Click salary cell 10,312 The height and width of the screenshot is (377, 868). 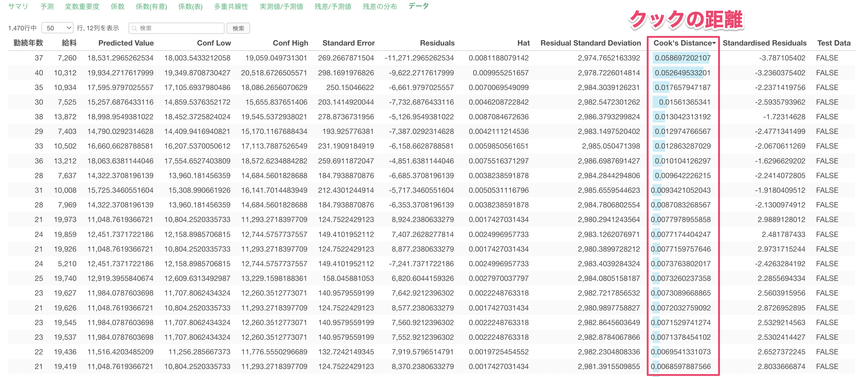tap(65, 73)
